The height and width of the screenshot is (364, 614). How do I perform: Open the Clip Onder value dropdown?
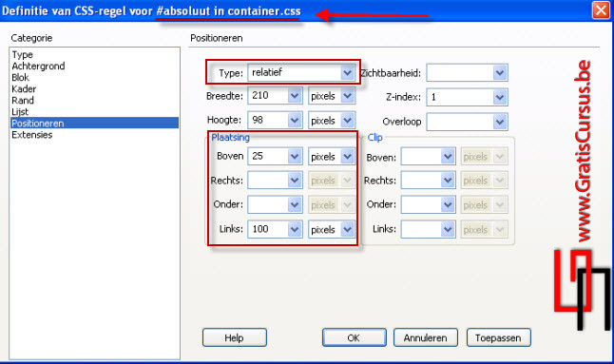[x=448, y=204]
